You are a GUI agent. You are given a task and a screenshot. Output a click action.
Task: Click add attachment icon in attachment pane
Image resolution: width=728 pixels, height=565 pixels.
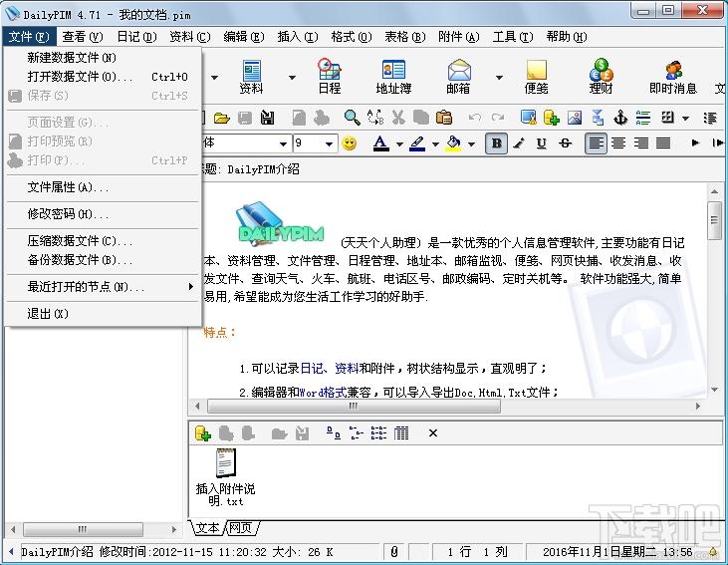[203, 433]
